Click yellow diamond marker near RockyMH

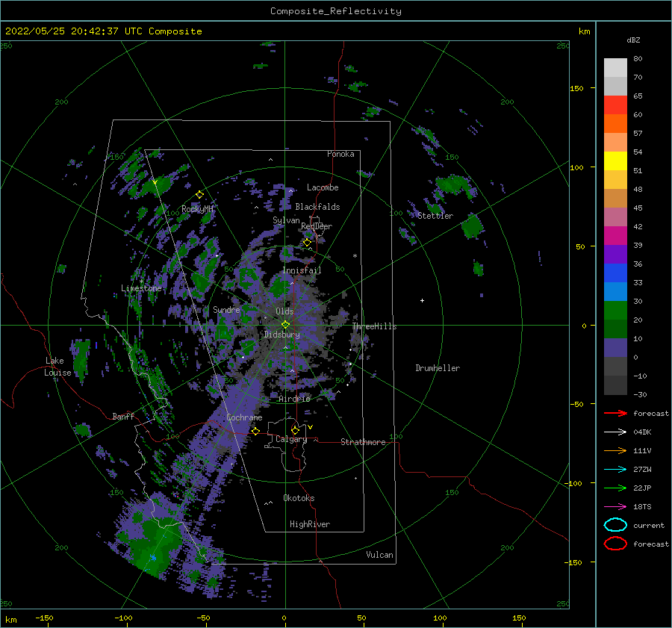(199, 195)
